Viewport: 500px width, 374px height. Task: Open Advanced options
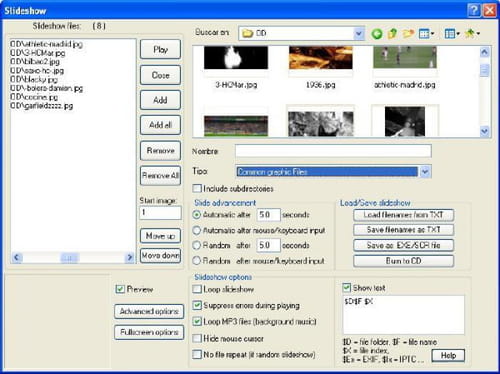149,311
